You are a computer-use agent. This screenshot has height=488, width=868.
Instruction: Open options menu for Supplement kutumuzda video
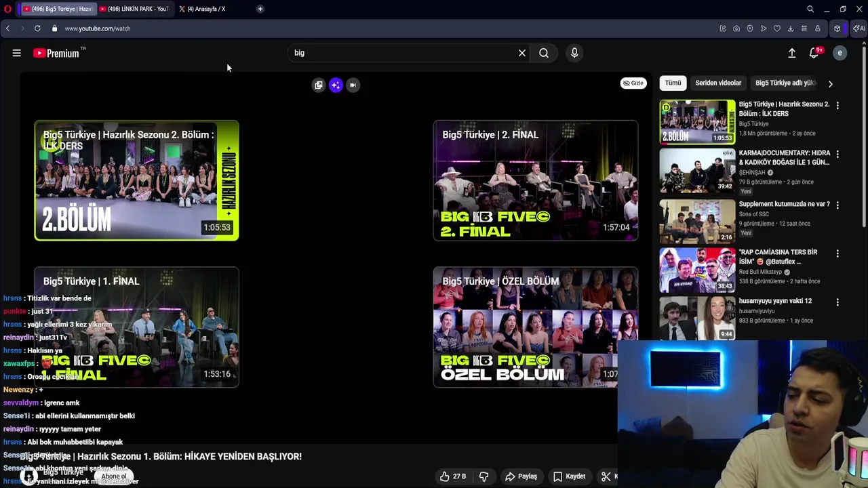(x=837, y=205)
